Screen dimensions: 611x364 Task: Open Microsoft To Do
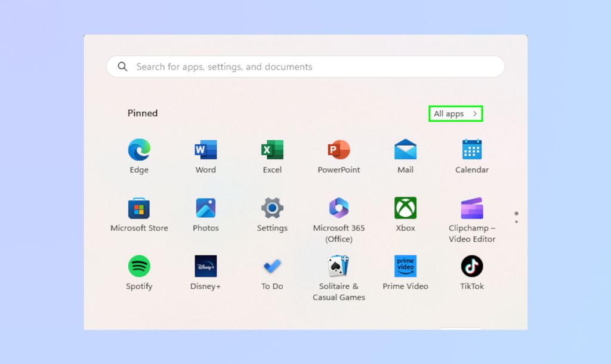pyautogui.click(x=271, y=267)
